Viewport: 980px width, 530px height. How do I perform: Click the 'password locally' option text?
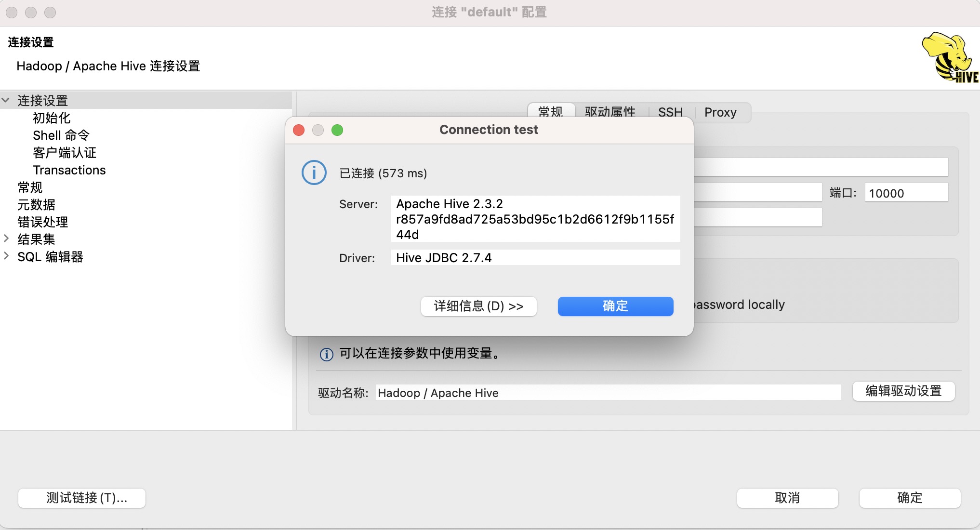[739, 305]
